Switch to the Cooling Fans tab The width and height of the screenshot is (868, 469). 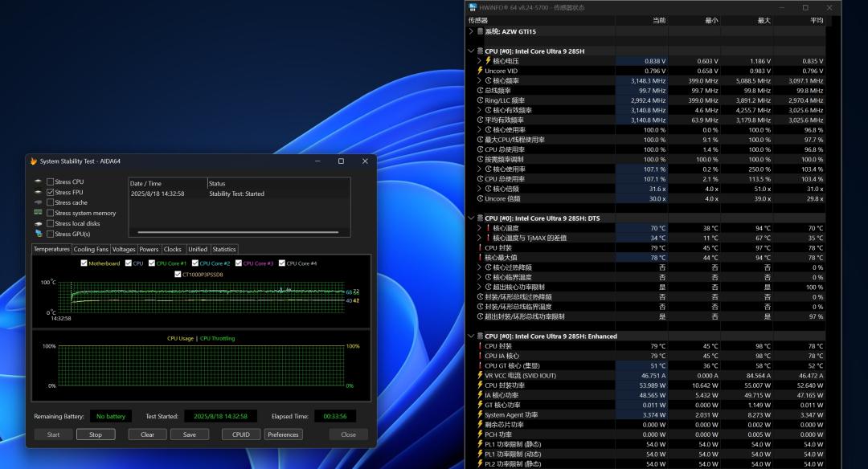(x=90, y=250)
